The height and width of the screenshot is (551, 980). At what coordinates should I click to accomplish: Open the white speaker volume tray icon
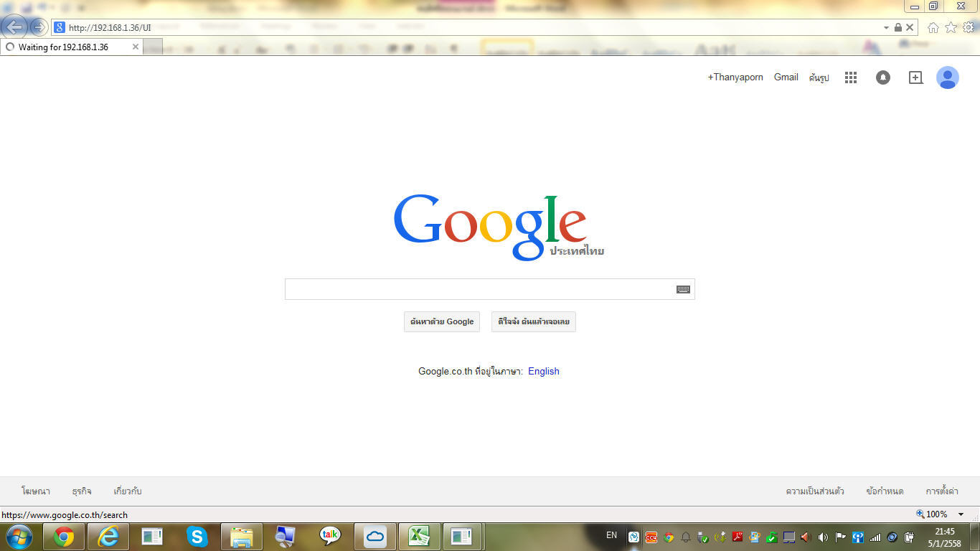click(823, 537)
